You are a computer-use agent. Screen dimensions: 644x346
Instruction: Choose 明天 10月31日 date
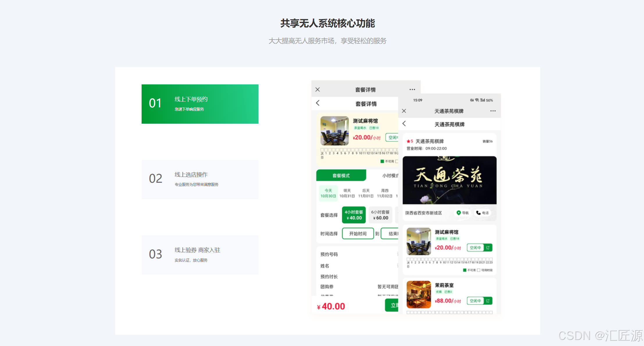tap(347, 193)
